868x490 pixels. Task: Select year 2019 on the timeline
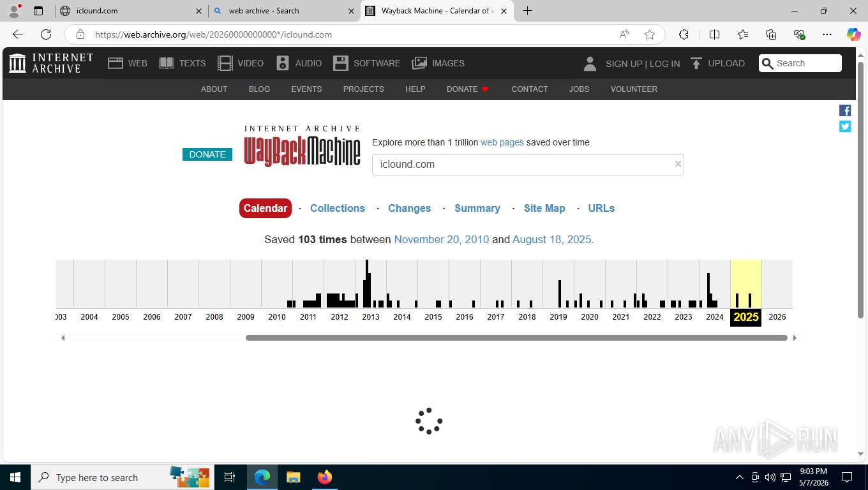[x=558, y=316]
